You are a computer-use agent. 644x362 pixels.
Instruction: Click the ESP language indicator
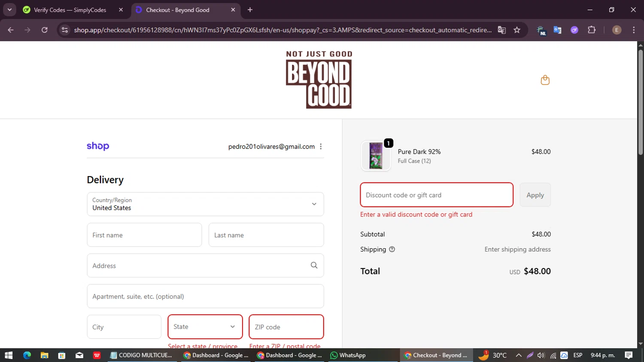tap(578, 355)
